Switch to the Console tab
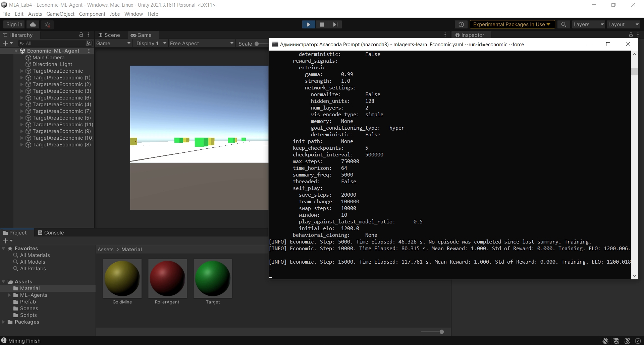The width and height of the screenshot is (644, 345). click(x=51, y=233)
